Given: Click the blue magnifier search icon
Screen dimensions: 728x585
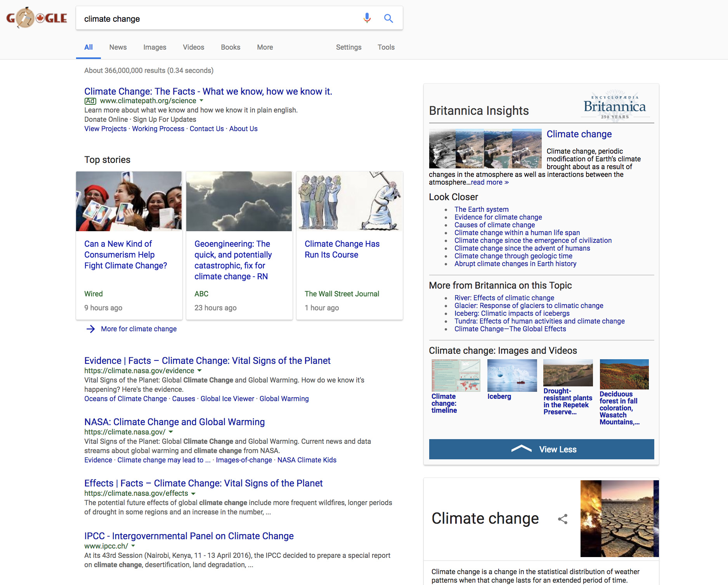Looking at the screenshot, I should click(x=388, y=18).
